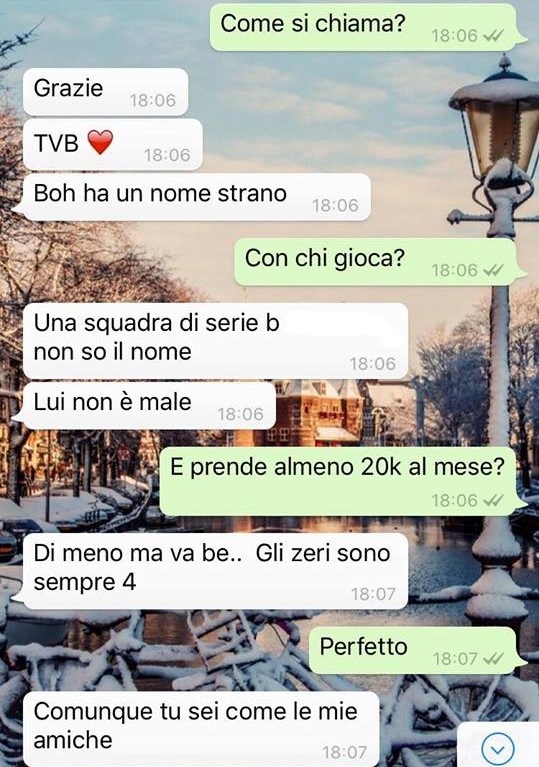Tap read-receipt checkmarks on 'Con chi gioca?'
The image size is (539, 767).
493,270
